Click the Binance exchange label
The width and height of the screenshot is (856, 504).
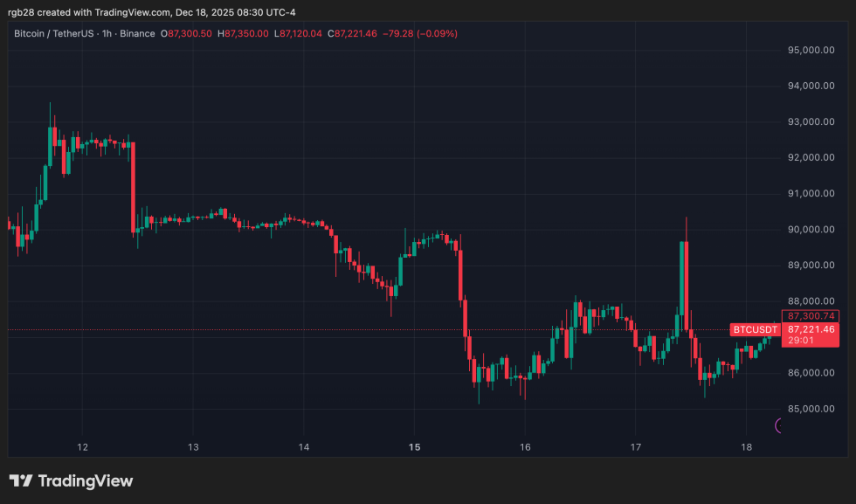[x=139, y=33]
